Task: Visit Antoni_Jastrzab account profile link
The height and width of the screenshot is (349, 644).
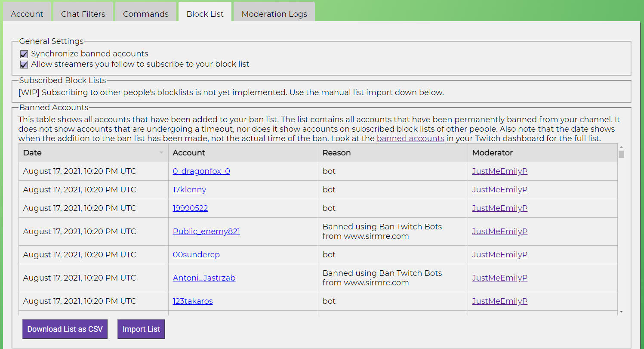Action: pos(204,278)
